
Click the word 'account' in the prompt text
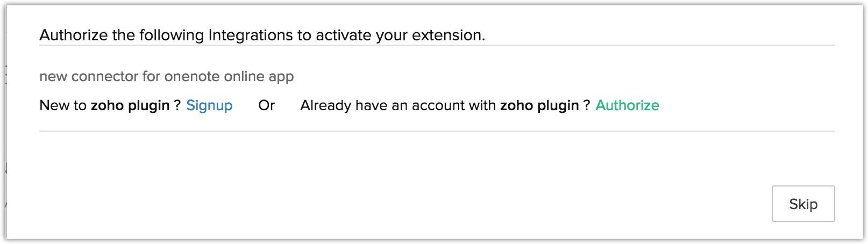438,105
